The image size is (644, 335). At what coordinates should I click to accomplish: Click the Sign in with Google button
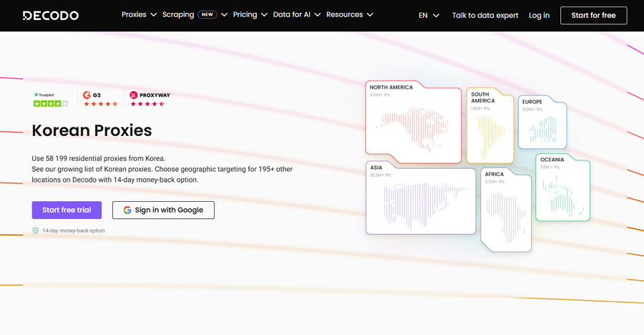pos(163,210)
